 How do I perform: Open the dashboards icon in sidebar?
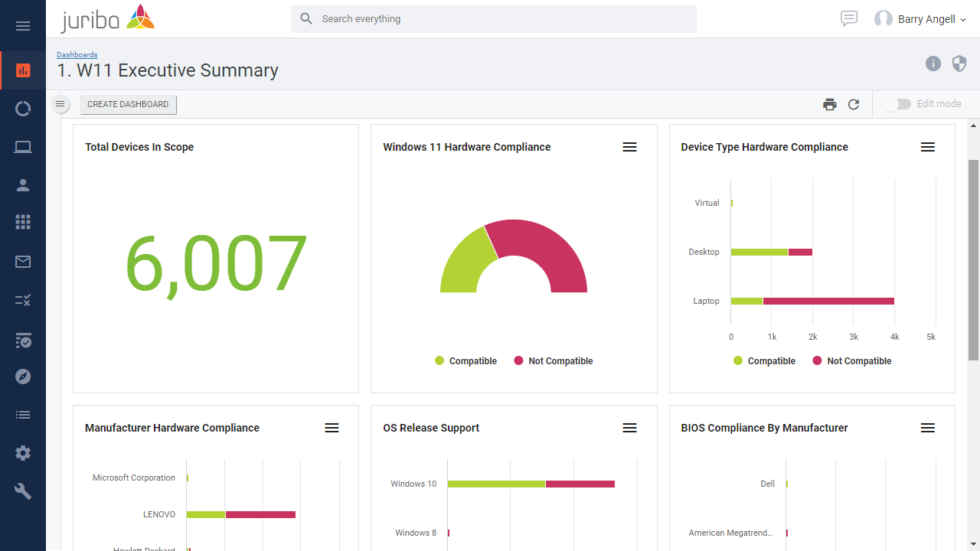(x=23, y=70)
